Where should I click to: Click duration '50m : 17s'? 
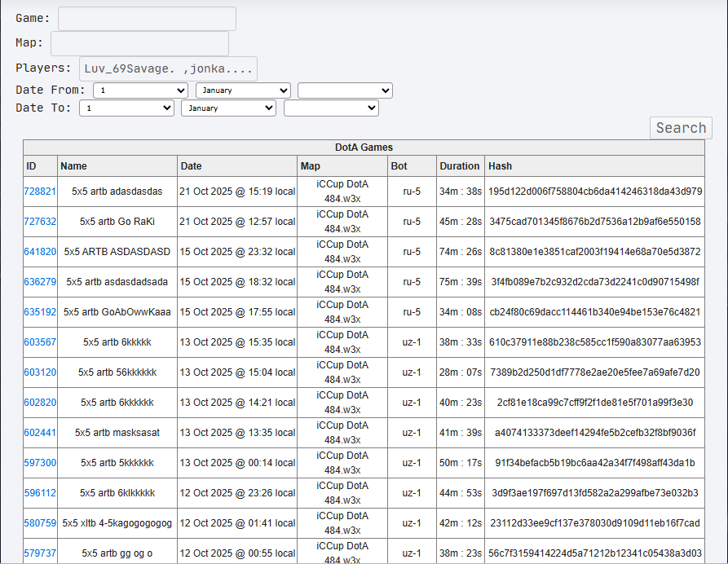coord(461,463)
